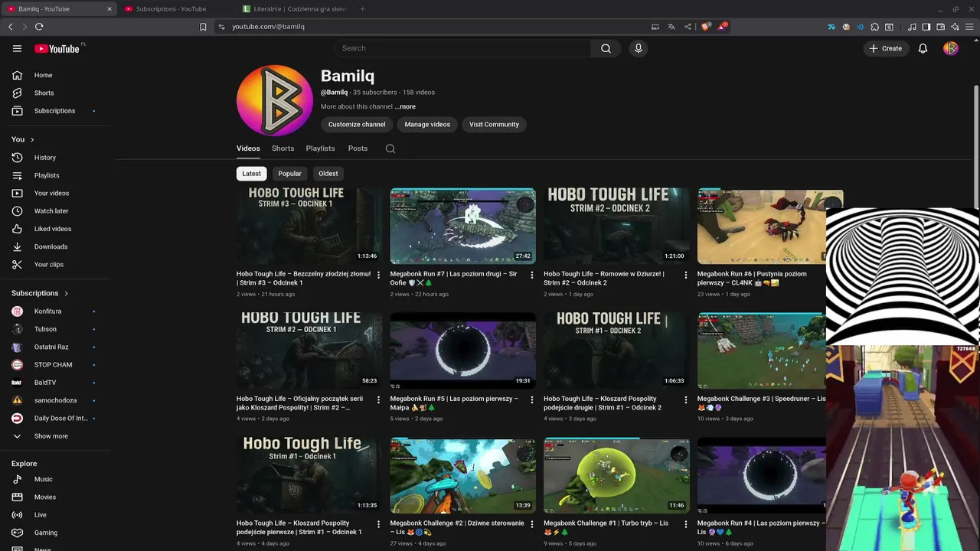Switch to the channel Shorts tab
Viewport: 980px width, 551px height.
click(x=283, y=148)
